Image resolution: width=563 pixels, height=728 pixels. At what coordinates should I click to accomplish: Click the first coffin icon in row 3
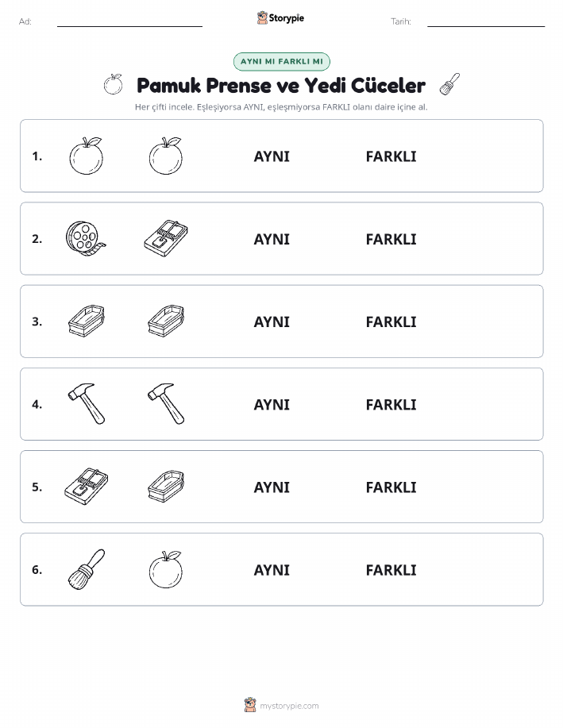[87, 322]
